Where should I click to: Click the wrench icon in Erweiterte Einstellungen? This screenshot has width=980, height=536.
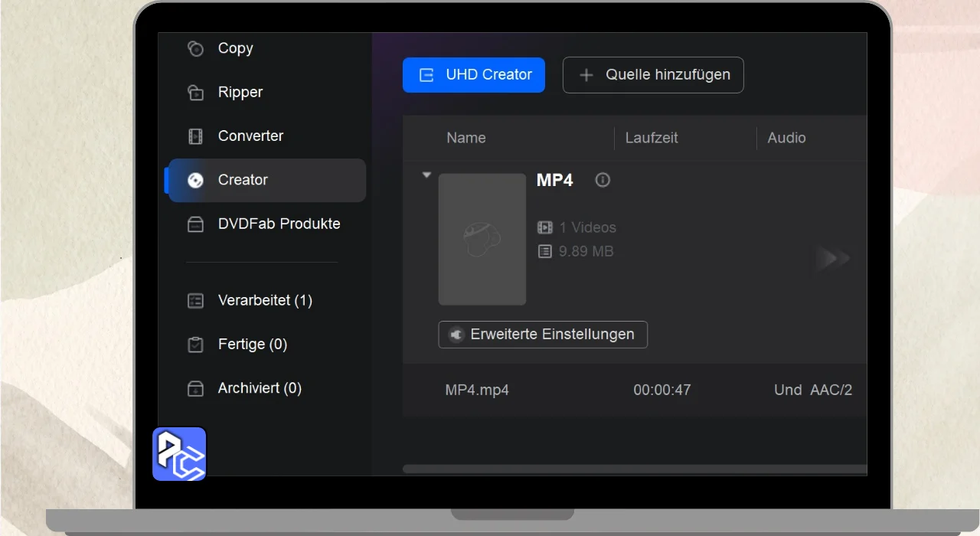pyautogui.click(x=456, y=335)
